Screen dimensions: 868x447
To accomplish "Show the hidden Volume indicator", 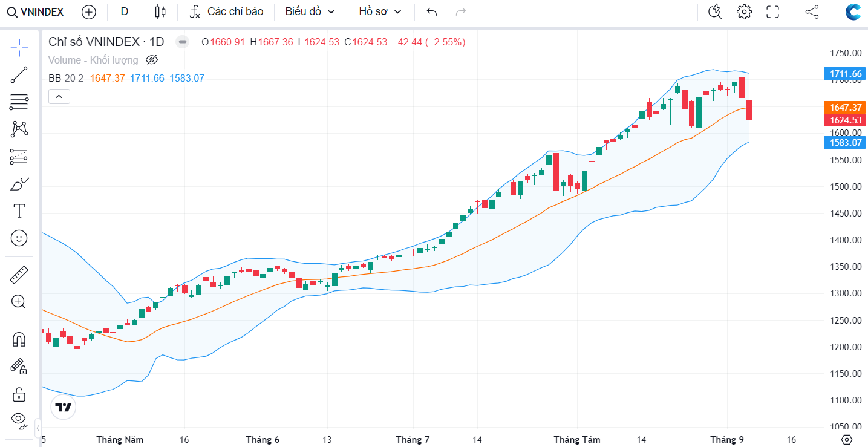I will [152, 60].
